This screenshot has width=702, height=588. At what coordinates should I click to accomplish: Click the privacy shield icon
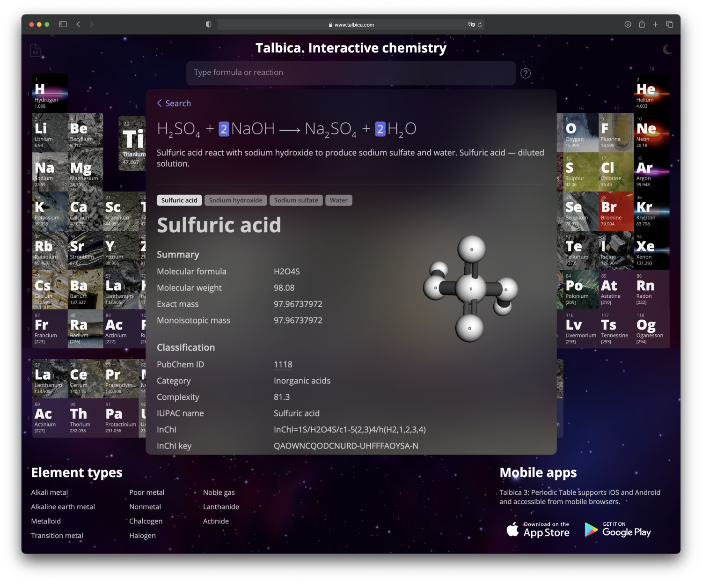click(x=209, y=24)
